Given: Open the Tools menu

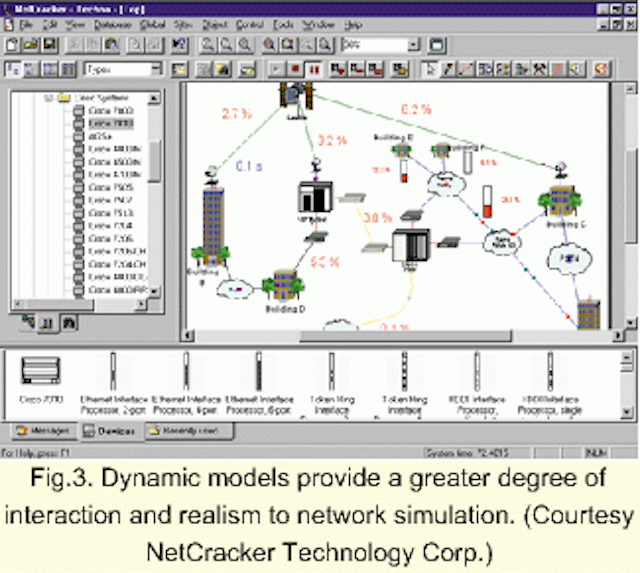Looking at the screenshot, I should tap(283, 25).
